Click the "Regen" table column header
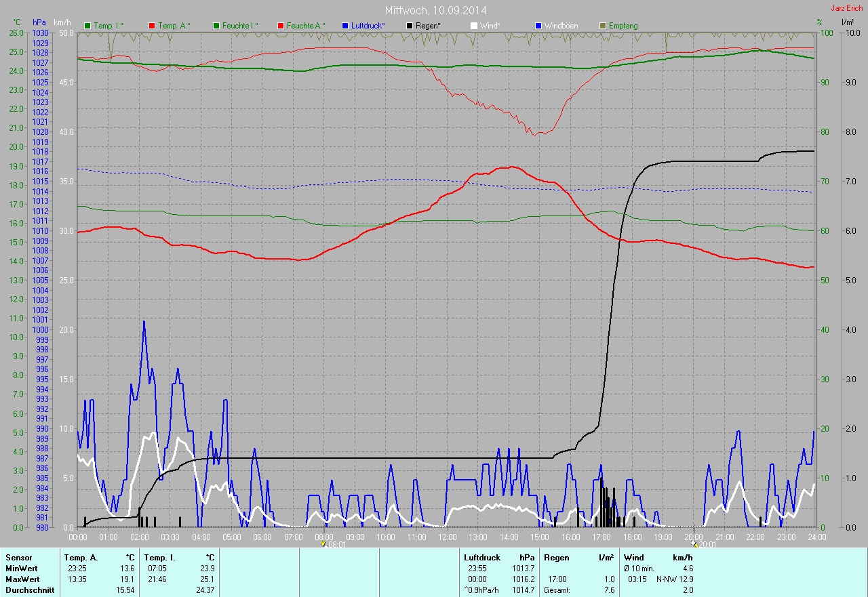868x597 pixels. 557,558
